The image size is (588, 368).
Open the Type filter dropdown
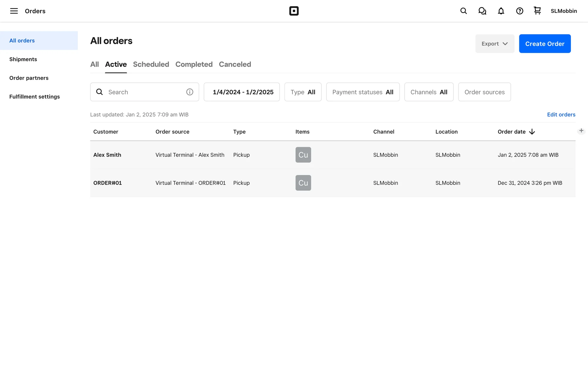303,92
